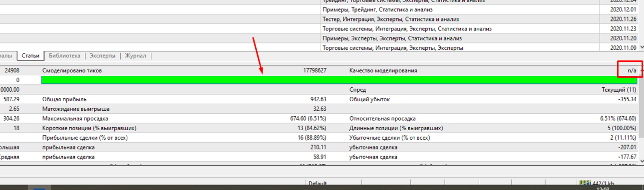644x190 pixels.
Task: Select row 'Примеры, Эксперты, Эксперты, Статистика и анализ'
Action: 392,38
